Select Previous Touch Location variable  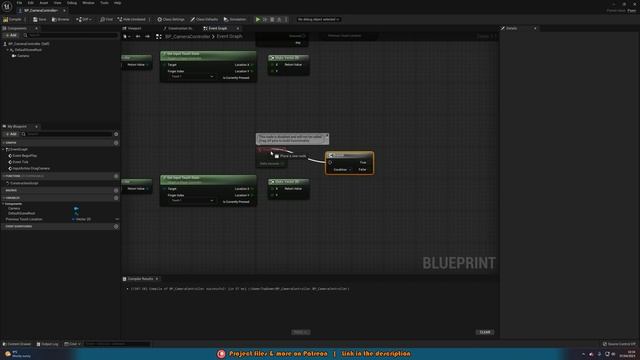coord(24,219)
